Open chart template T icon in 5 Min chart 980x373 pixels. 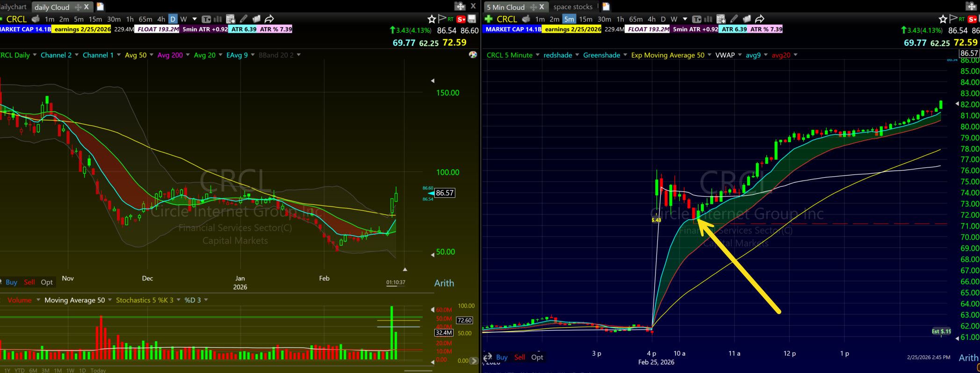tap(697, 19)
